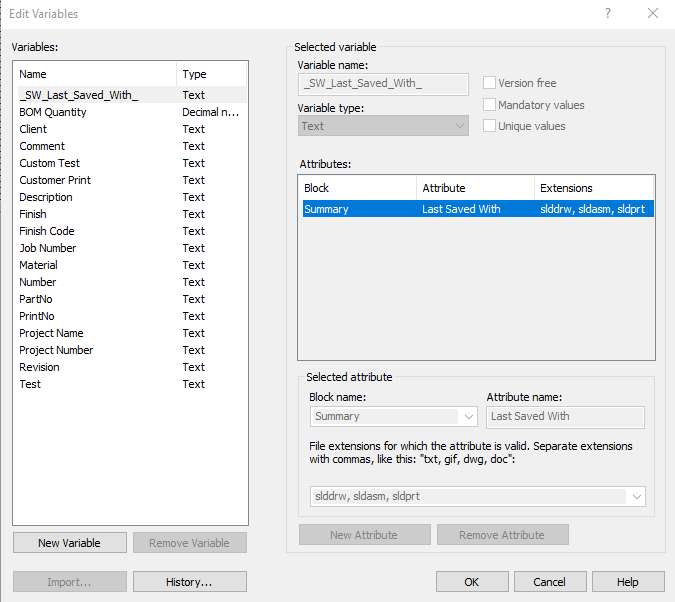Screen dimensions: 675x602
Task: Cancel the variable edits
Action: point(549,582)
